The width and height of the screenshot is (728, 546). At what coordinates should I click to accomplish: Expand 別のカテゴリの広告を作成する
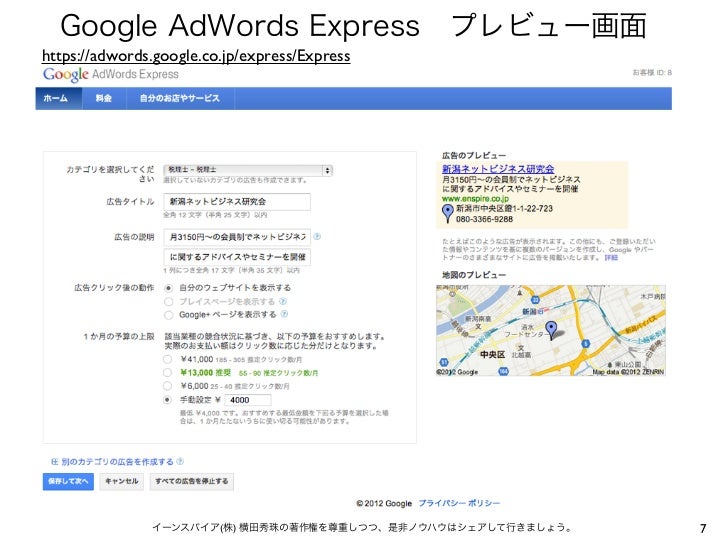pyautogui.click(x=112, y=462)
